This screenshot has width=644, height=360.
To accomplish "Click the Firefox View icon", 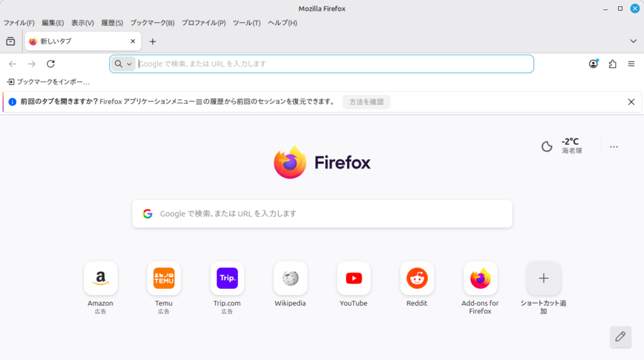I will [11, 42].
